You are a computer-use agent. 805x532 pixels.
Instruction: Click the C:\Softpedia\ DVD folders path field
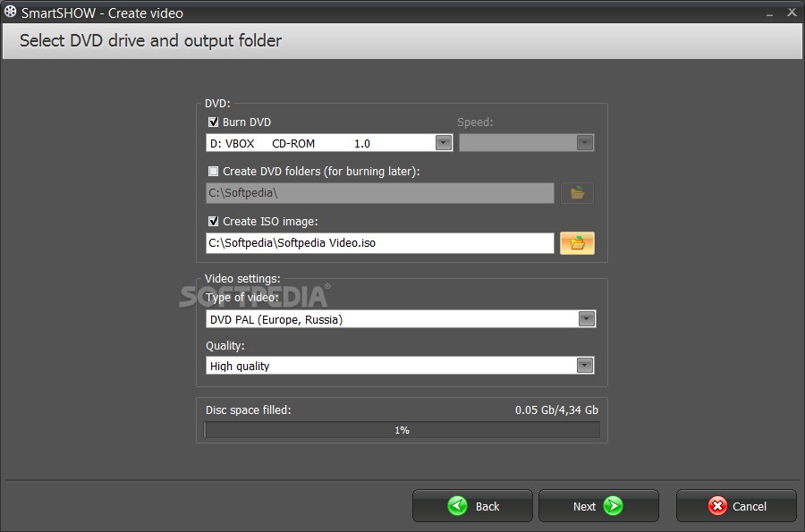click(380, 193)
